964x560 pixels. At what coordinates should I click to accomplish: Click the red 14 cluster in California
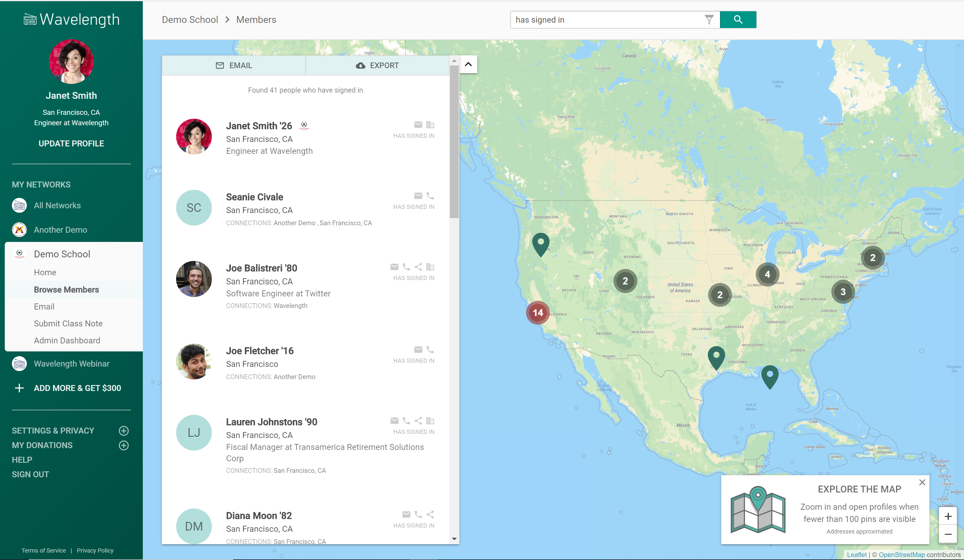(537, 312)
